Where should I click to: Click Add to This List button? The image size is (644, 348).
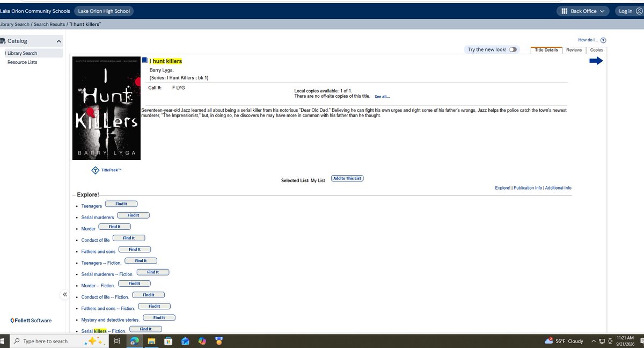pyautogui.click(x=347, y=178)
